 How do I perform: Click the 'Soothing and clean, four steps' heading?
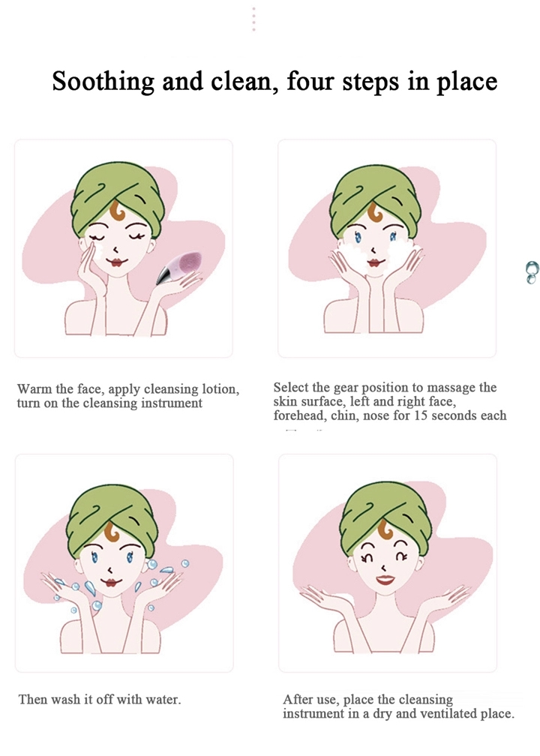click(274, 80)
